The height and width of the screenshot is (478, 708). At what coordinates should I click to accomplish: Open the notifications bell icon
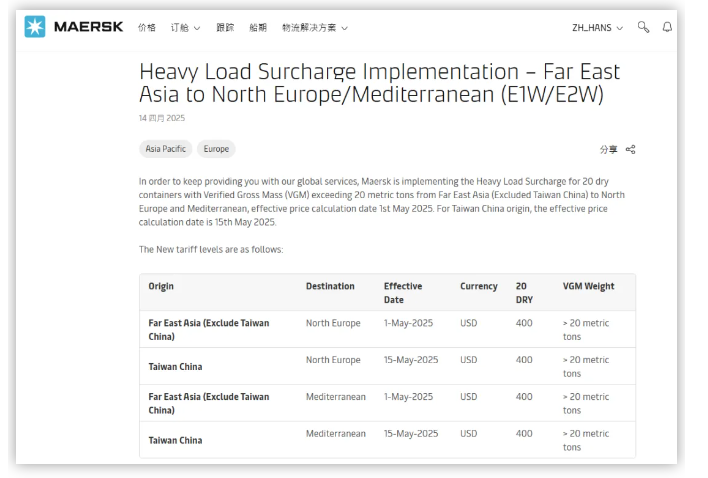tap(667, 27)
